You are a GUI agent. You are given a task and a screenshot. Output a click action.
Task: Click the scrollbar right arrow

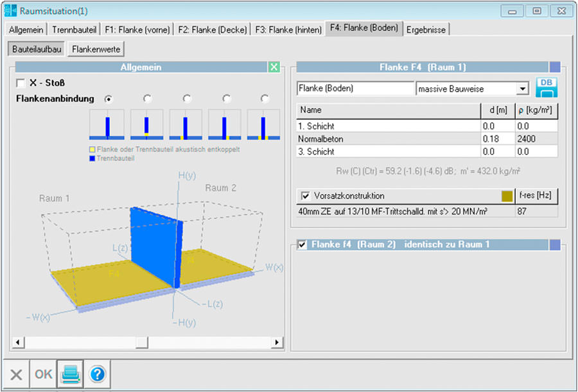[277, 343]
